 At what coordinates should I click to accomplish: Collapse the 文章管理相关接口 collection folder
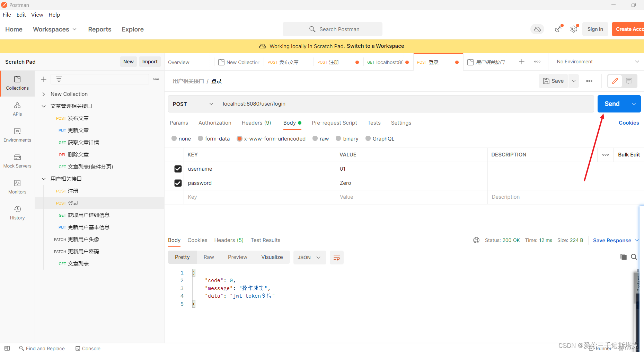point(44,106)
